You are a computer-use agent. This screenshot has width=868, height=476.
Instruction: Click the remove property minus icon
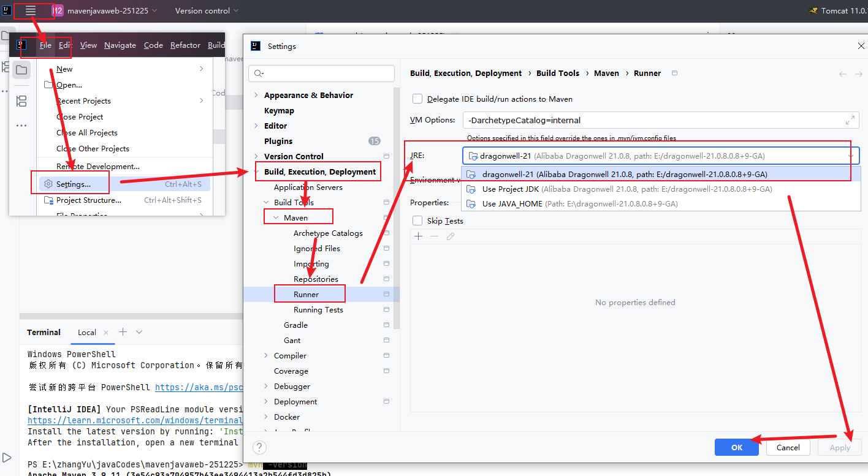coord(434,236)
